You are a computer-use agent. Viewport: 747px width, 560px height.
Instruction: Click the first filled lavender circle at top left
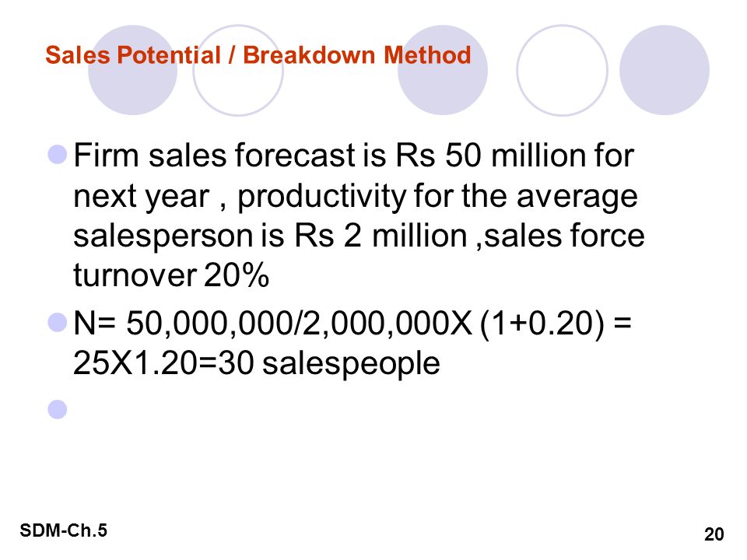coord(133,70)
